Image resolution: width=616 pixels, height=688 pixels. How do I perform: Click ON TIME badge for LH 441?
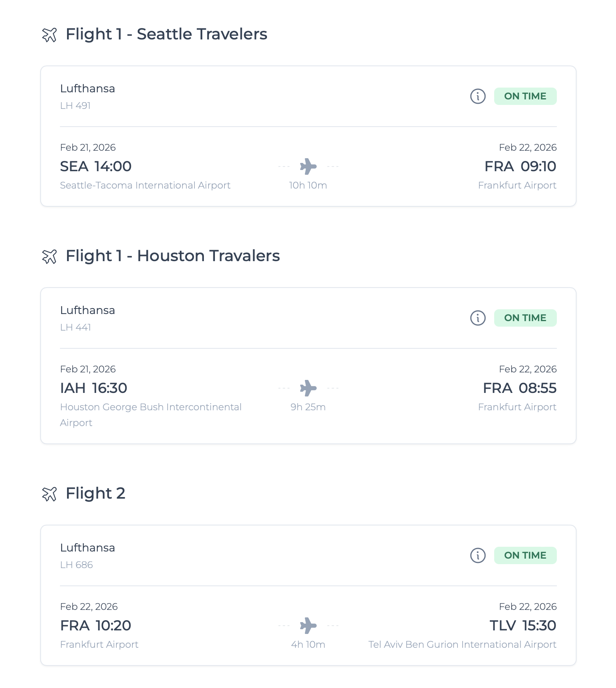click(525, 318)
